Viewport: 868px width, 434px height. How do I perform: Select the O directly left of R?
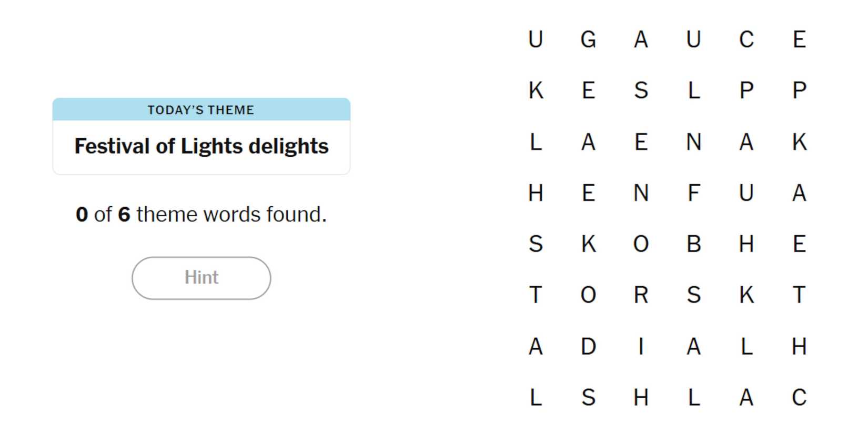point(588,295)
